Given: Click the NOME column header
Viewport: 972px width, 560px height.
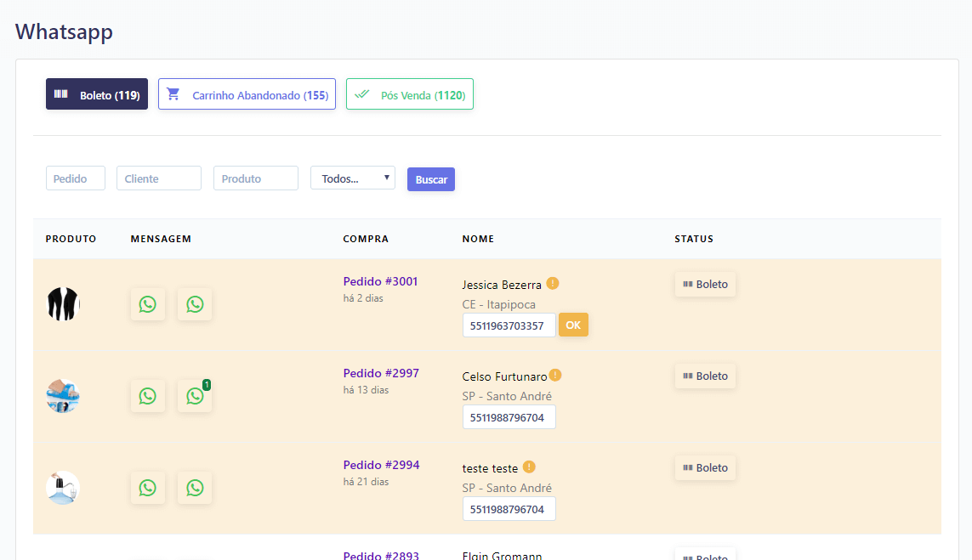Looking at the screenshot, I should click(x=478, y=239).
